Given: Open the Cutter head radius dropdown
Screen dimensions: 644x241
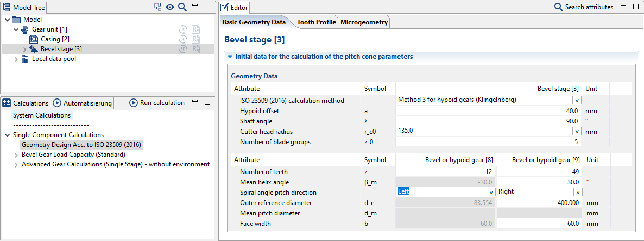Looking at the screenshot, I should [576, 131].
